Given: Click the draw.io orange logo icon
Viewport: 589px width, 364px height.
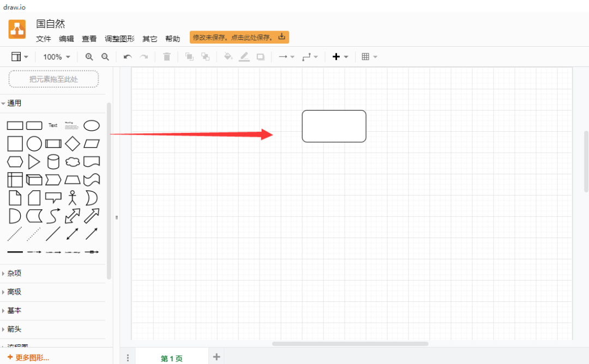Looking at the screenshot, I should pyautogui.click(x=17, y=29).
